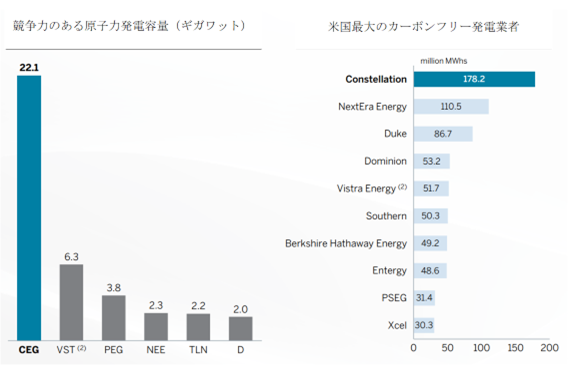Screen dimensions: 568x365
Task: Select the Dominion 53.2 bar
Action: [x=432, y=161]
